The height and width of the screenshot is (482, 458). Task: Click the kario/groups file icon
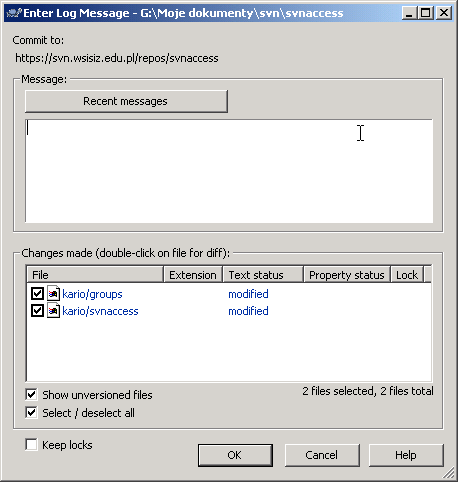(x=53, y=294)
